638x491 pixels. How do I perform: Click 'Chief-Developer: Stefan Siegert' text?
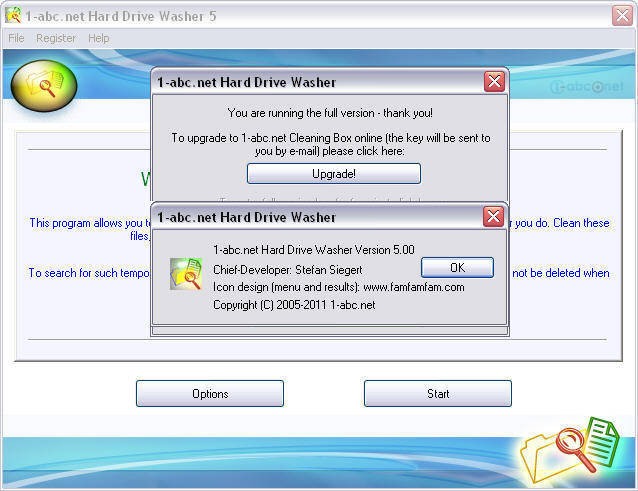(x=287, y=270)
